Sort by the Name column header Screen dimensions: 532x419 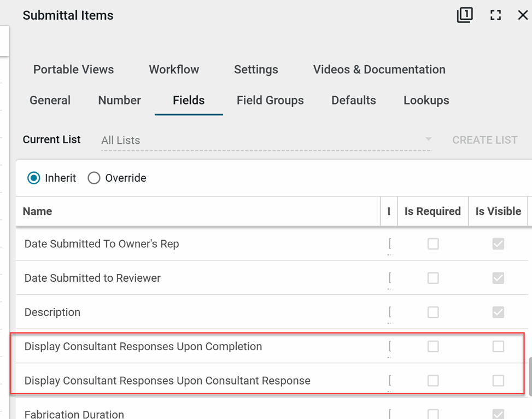tap(38, 212)
